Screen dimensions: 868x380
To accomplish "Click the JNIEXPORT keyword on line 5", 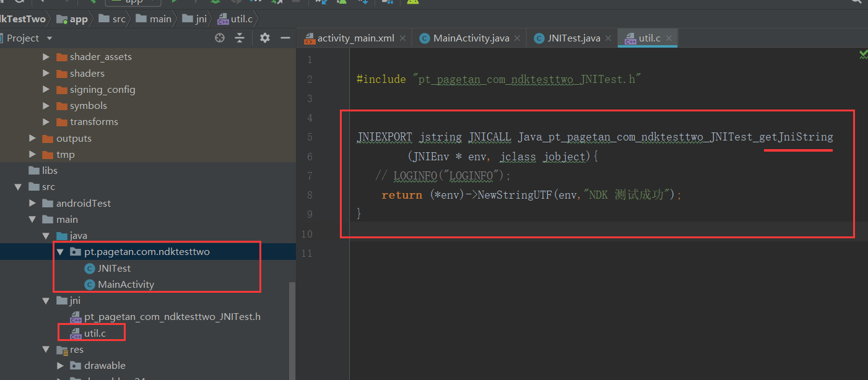I will (384, 137).
